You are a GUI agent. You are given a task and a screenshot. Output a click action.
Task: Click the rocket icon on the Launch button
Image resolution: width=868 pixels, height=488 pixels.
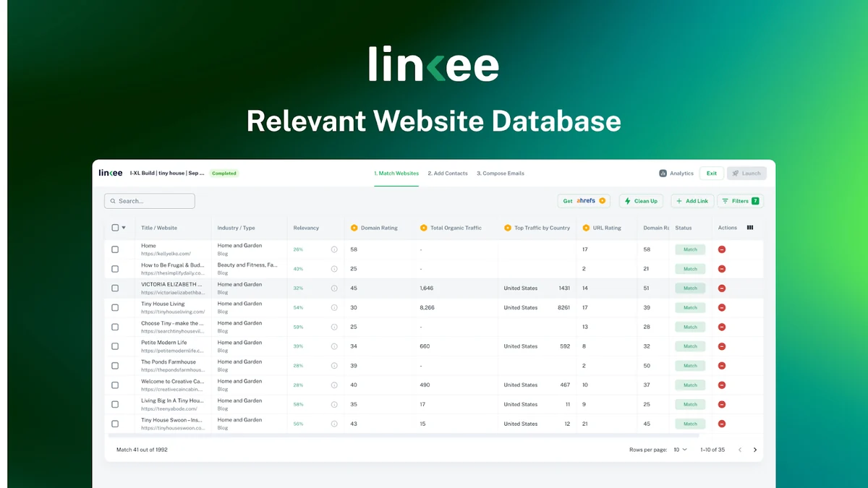[736, 173]
